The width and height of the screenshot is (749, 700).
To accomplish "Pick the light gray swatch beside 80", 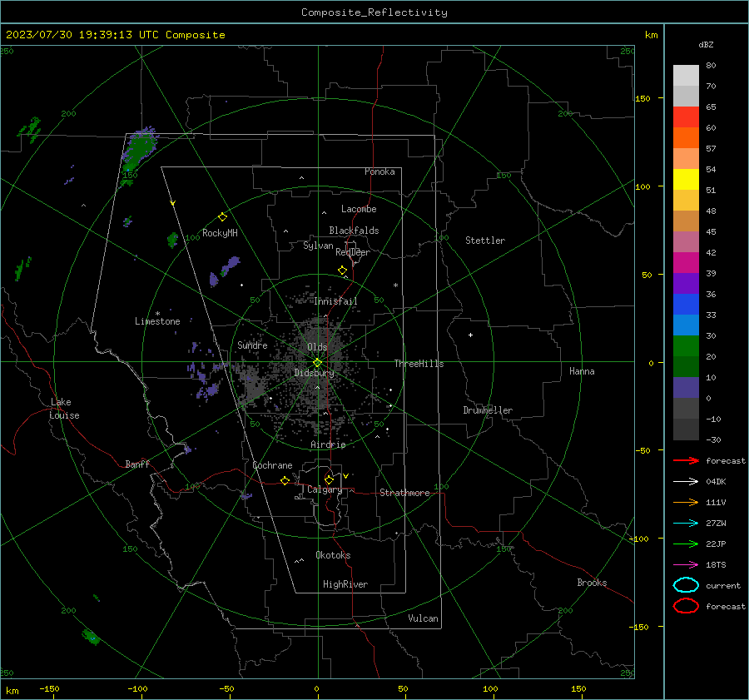I will point(686,76).
